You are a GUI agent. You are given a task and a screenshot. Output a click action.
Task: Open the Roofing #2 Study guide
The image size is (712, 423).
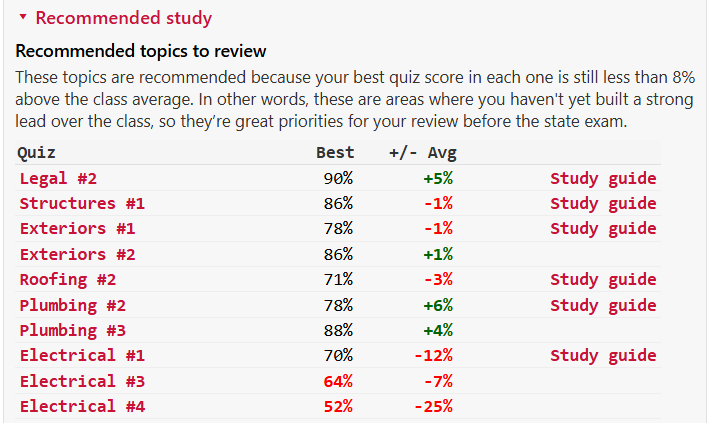click(x=603, y=280)
